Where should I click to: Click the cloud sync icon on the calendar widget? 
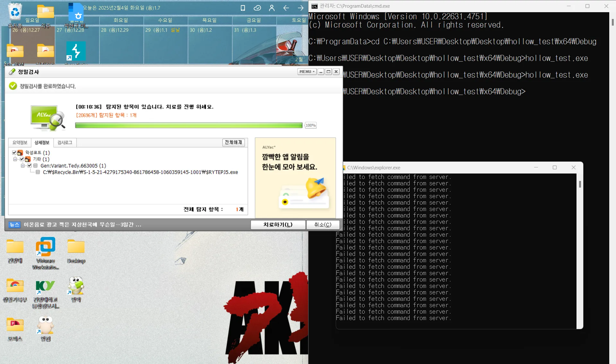257,8
